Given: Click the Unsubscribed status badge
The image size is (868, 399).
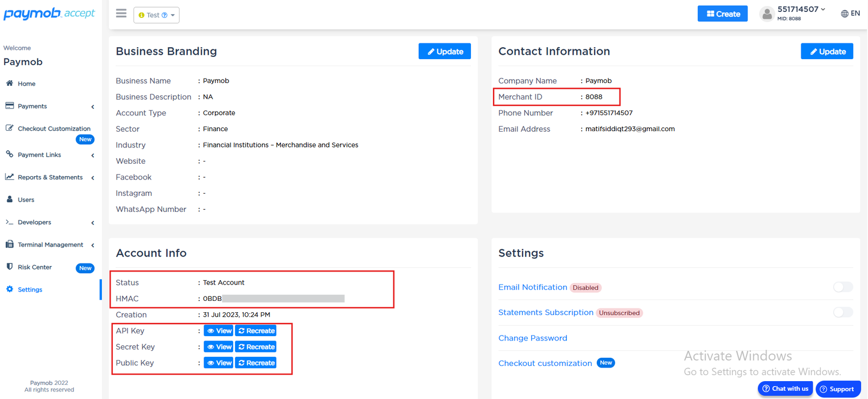Looking at the screenshot, I should (x=619, y=313).
